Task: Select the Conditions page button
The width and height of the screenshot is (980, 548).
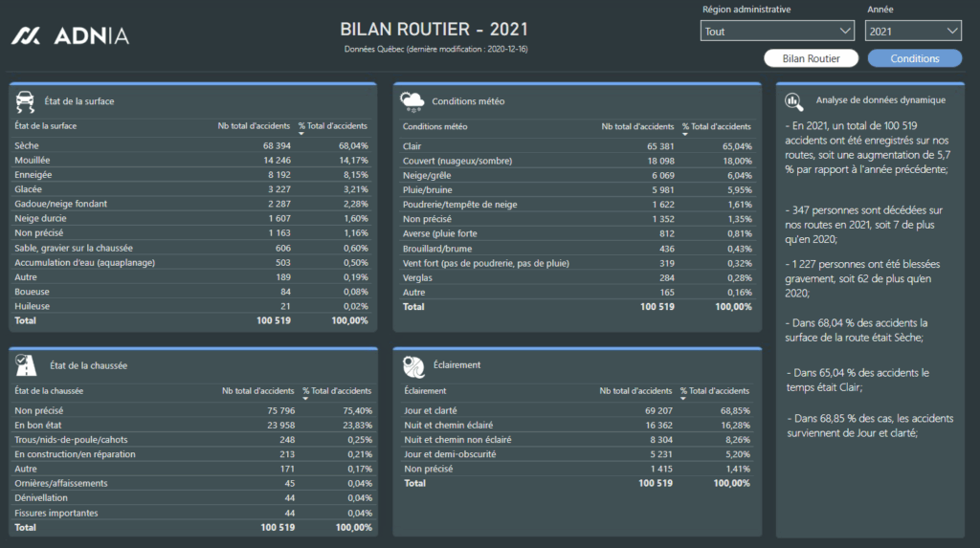Action: 914,58
